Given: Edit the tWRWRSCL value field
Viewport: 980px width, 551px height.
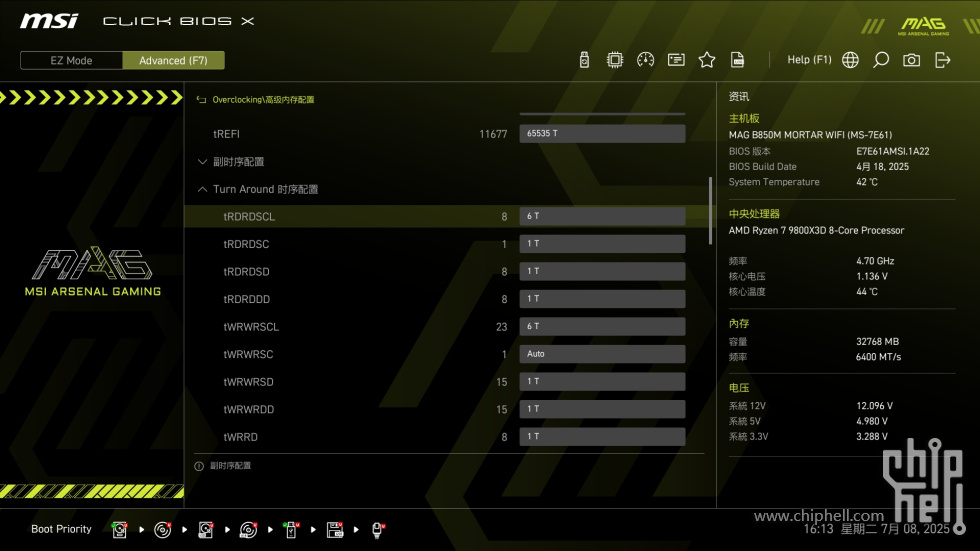Looking at the screenshot, I should tap(602, 326).
